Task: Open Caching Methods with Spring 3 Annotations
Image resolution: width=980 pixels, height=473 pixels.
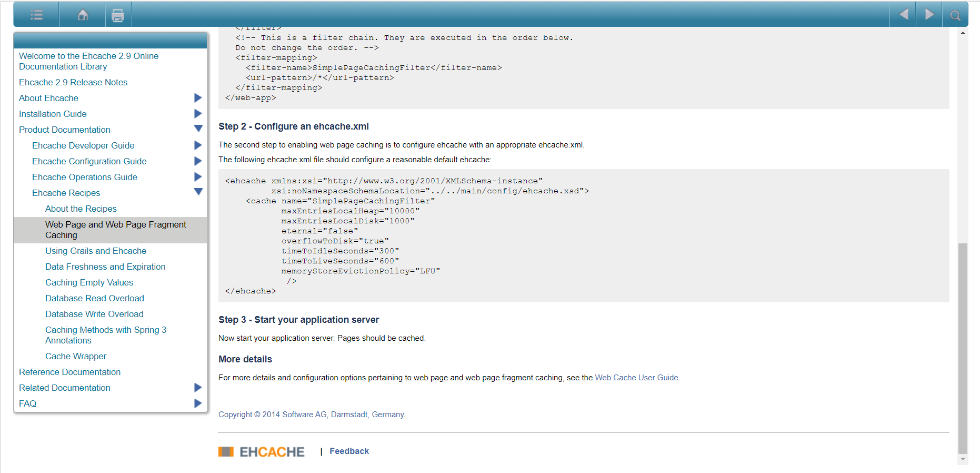Action: coord(106,335)
